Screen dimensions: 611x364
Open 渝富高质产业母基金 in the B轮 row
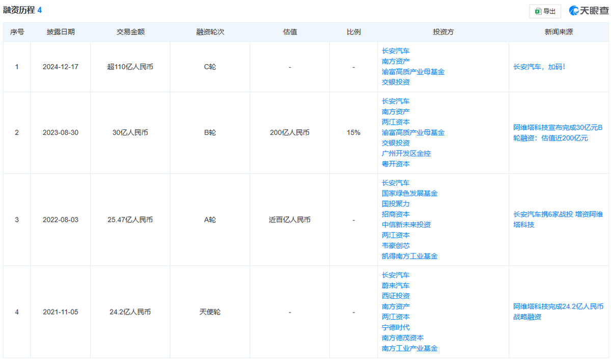coord(413,132)
